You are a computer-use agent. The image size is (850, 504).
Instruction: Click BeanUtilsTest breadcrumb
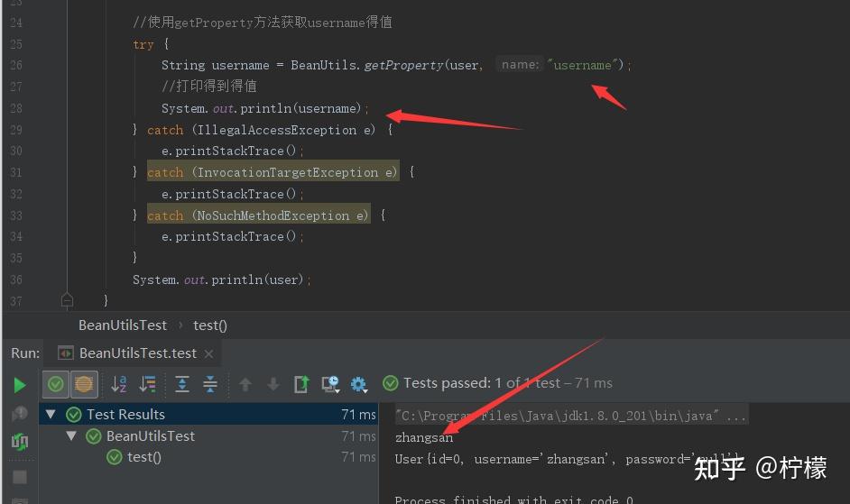pos(123,325)
